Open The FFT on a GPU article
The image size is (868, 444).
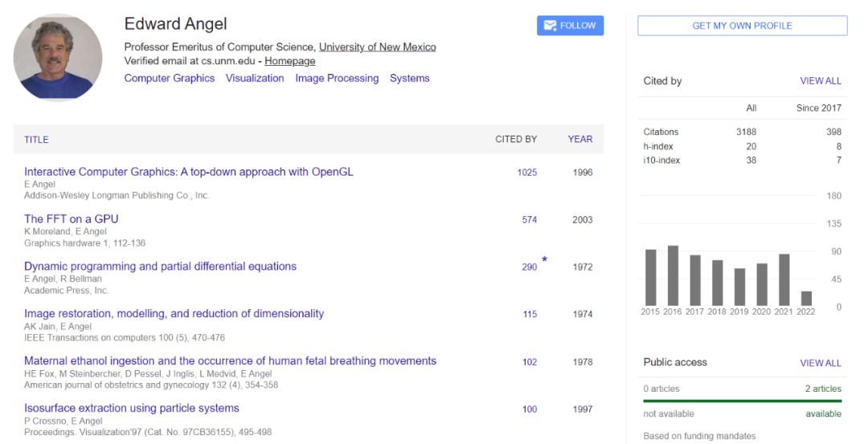point(72,218)
